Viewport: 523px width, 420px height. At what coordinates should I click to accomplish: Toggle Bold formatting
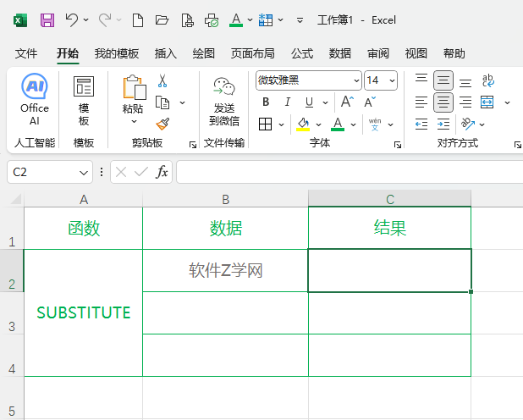point(266,102)
